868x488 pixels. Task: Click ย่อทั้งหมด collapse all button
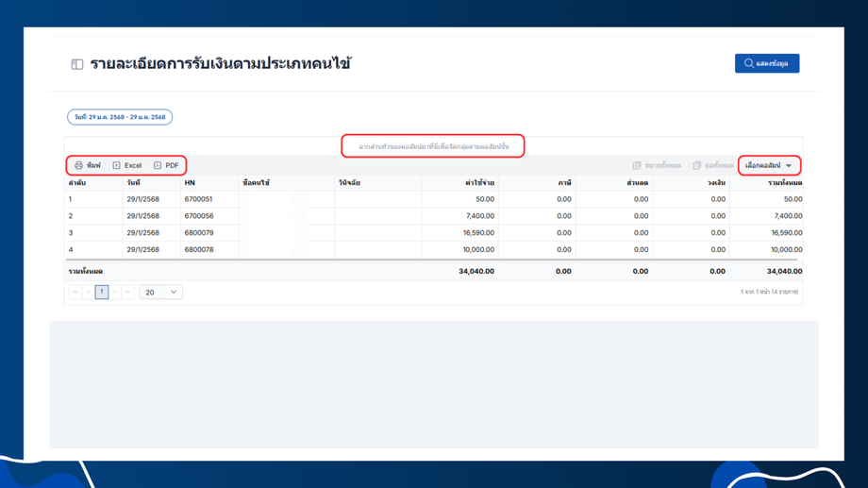(x=713, y=165)
